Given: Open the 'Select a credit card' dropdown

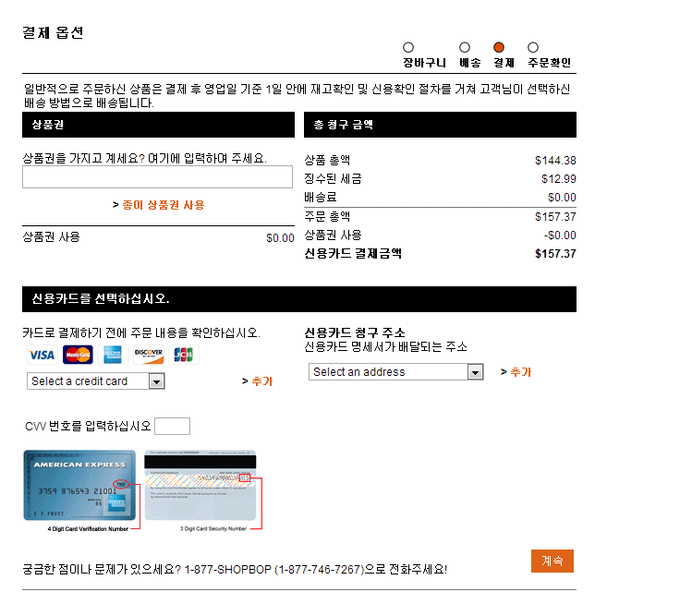Looking at the screenshot, I should pos(95,381).
